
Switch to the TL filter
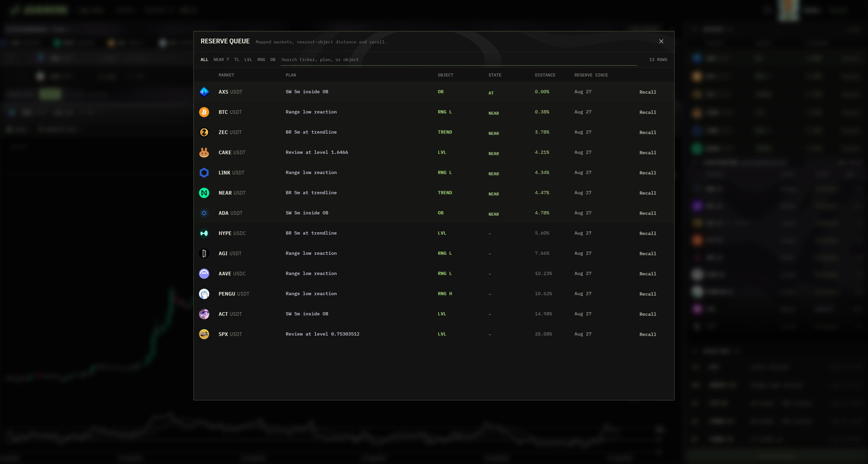[237, 60]
